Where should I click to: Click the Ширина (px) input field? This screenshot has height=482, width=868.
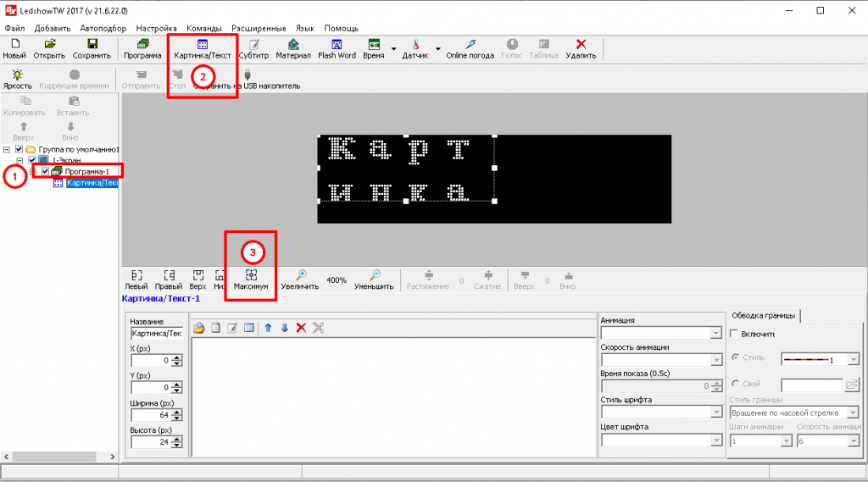151,415
